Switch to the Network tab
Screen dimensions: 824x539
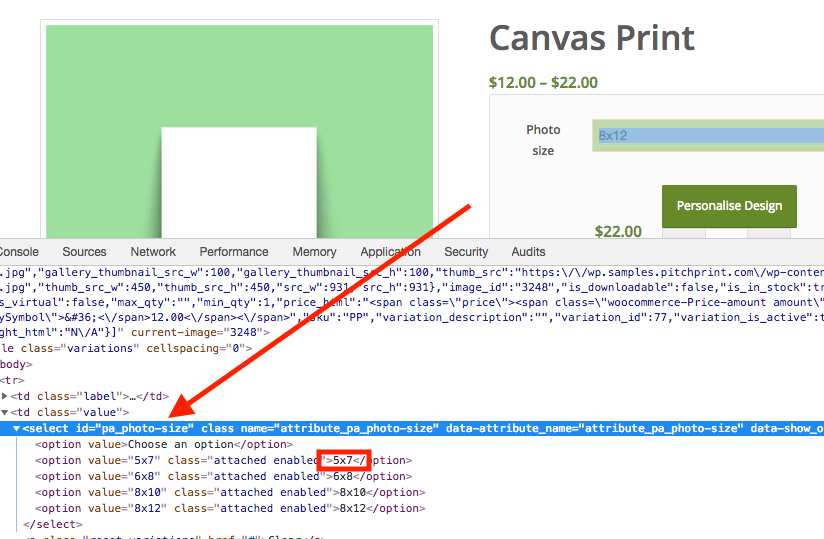coord(153,252)
